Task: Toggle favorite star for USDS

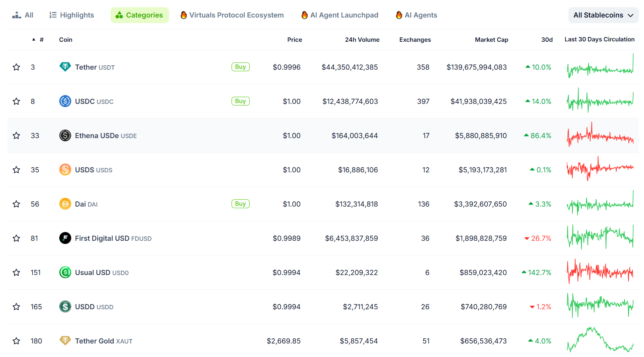Action: [16, 170]
